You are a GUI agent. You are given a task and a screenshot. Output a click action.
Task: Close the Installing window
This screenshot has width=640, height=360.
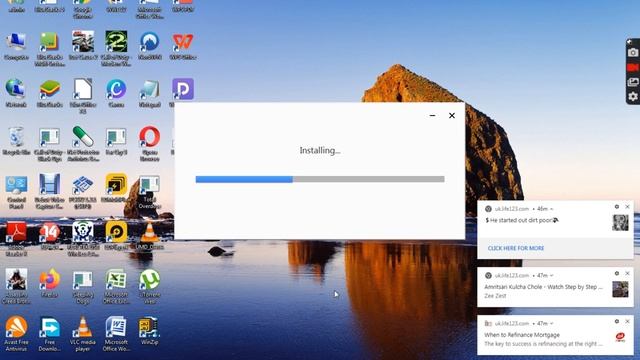point(452,116)
